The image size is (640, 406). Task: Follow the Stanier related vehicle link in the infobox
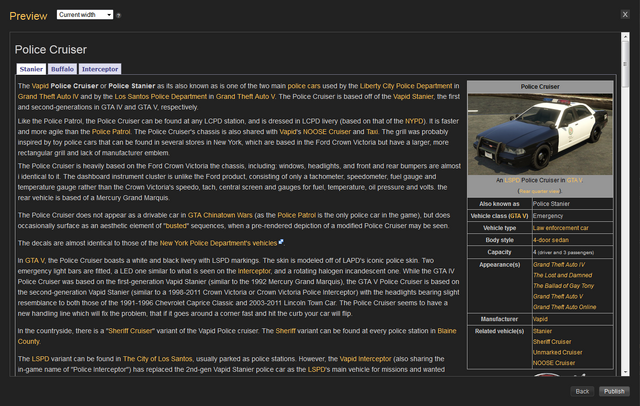click(x=542, y=331)
